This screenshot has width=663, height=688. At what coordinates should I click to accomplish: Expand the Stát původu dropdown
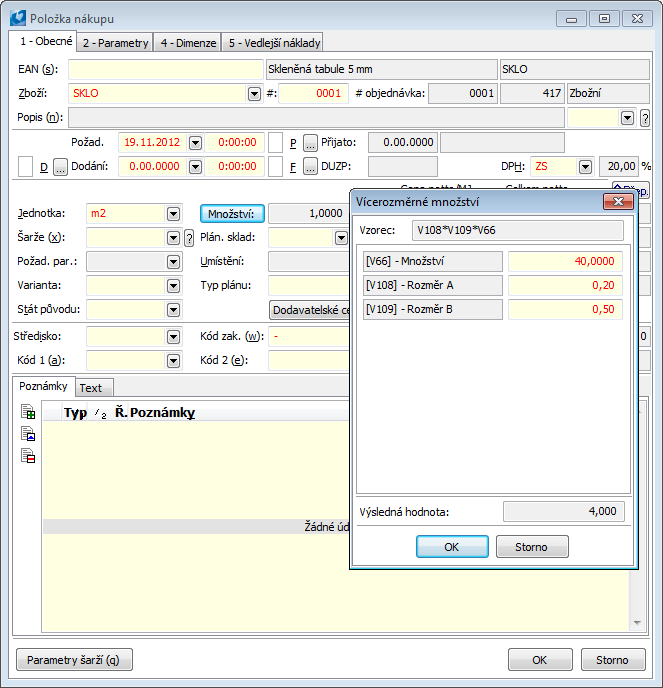point(173,310)
